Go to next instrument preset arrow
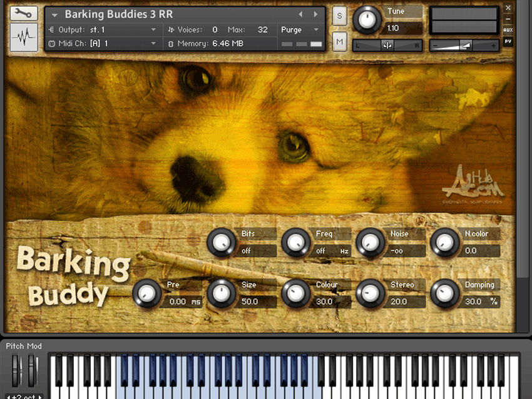 [315, 14]
